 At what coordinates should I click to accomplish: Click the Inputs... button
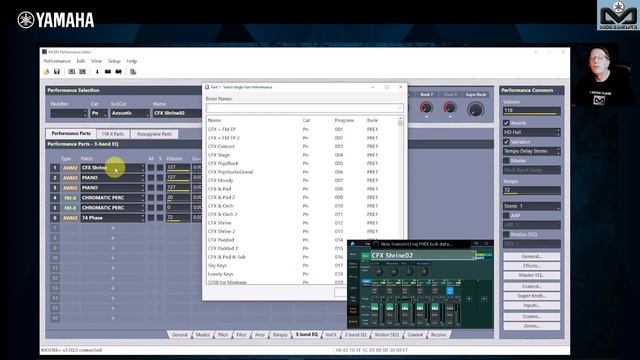[531, 306]
